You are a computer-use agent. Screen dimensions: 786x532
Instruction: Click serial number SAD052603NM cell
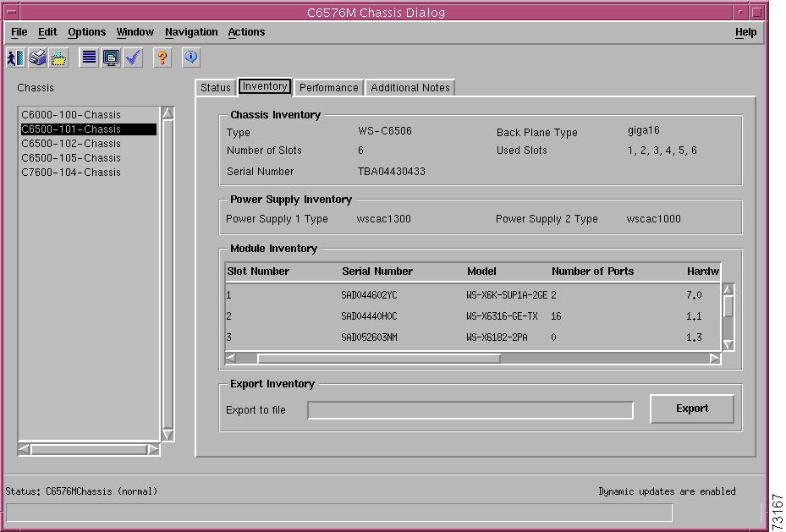pyautogui.click(x=369, y=337)
